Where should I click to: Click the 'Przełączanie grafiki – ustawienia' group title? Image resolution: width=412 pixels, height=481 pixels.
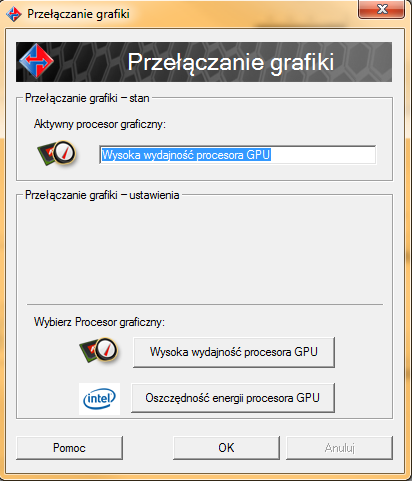tap(102, 195)
